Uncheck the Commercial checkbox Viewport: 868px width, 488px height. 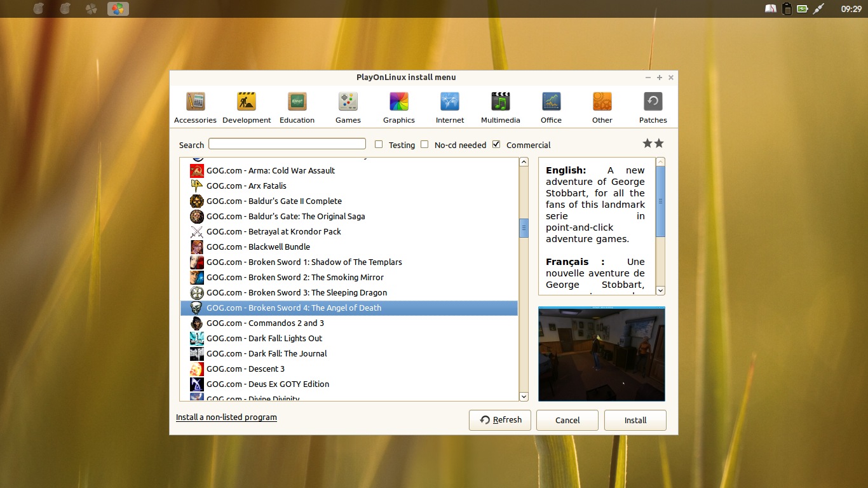pos(496,144)
